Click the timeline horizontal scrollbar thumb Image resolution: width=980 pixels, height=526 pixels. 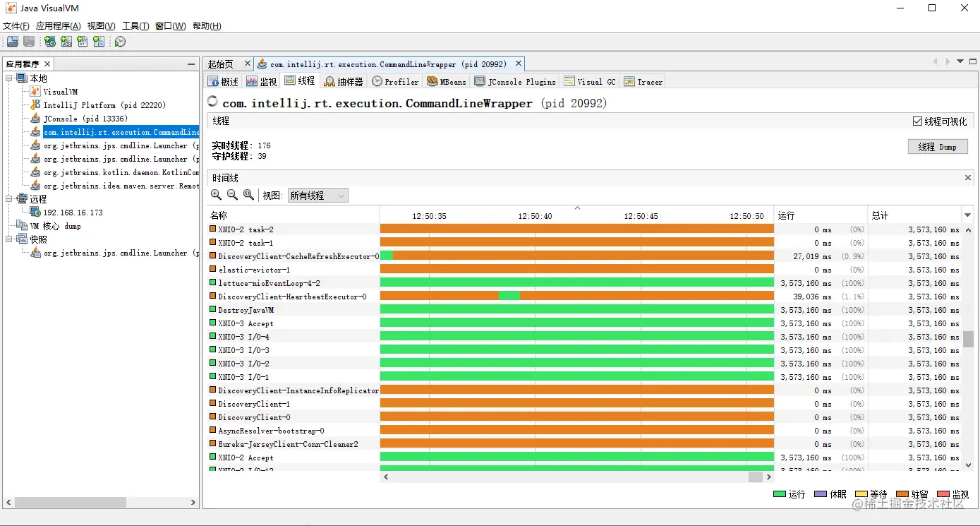(x=756, y=477)
